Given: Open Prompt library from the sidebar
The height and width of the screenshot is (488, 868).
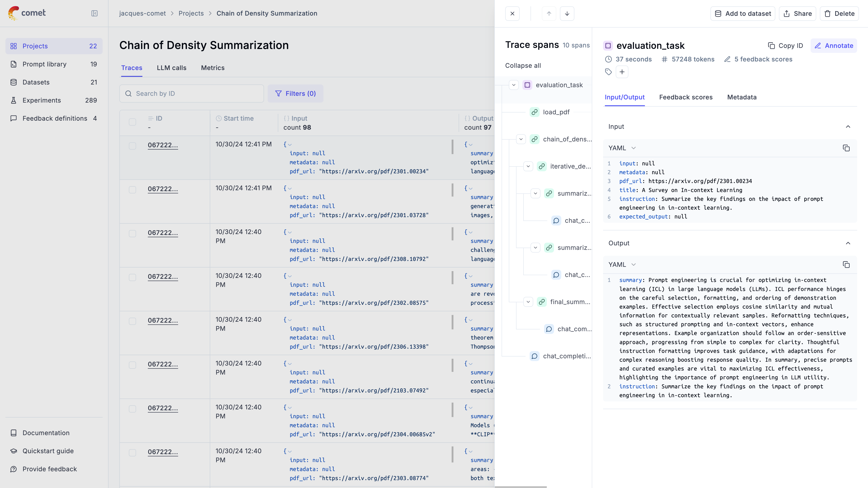Looking at the screenshot, I should [x=44, y=64].
